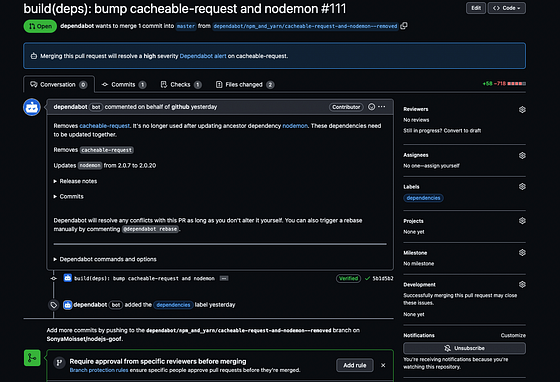560x382 pixels.
Task: Open the comment's three-dot options menu
Action: [382, 107]
